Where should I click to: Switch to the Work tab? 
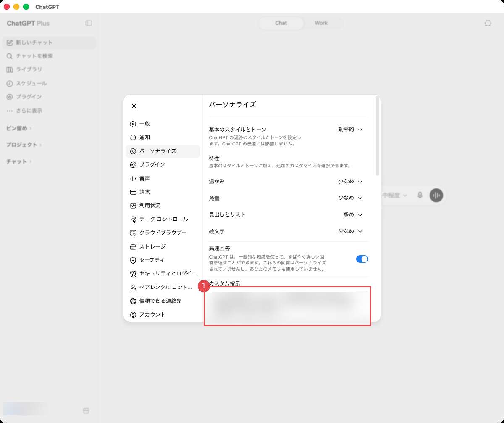coord(321,23)
